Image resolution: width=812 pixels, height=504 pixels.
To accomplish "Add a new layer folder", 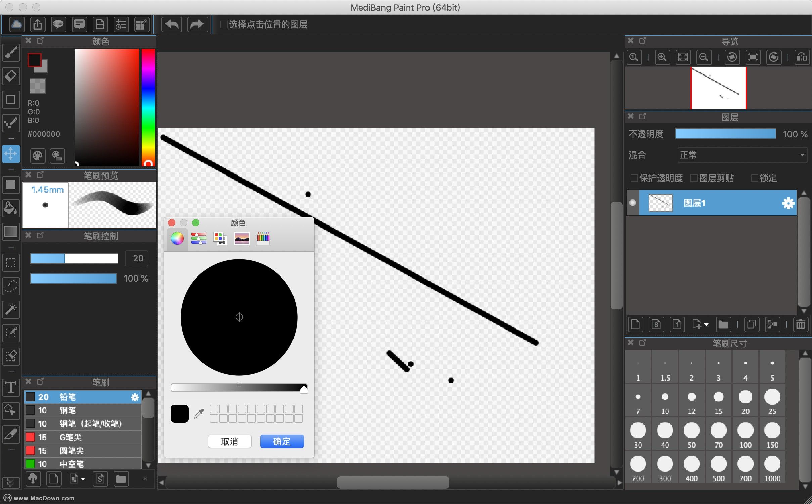I will 723,324.
